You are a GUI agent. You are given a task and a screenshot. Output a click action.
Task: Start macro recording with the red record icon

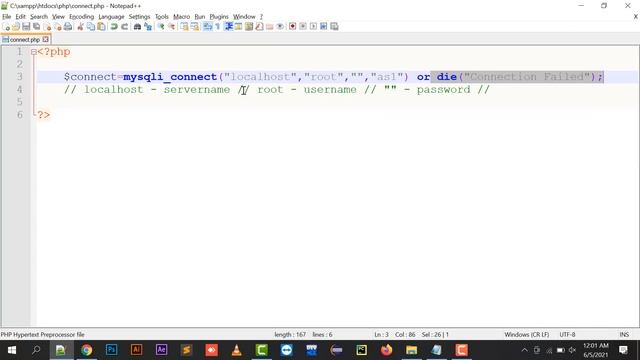pyautogui.click(x=292, y=27)
